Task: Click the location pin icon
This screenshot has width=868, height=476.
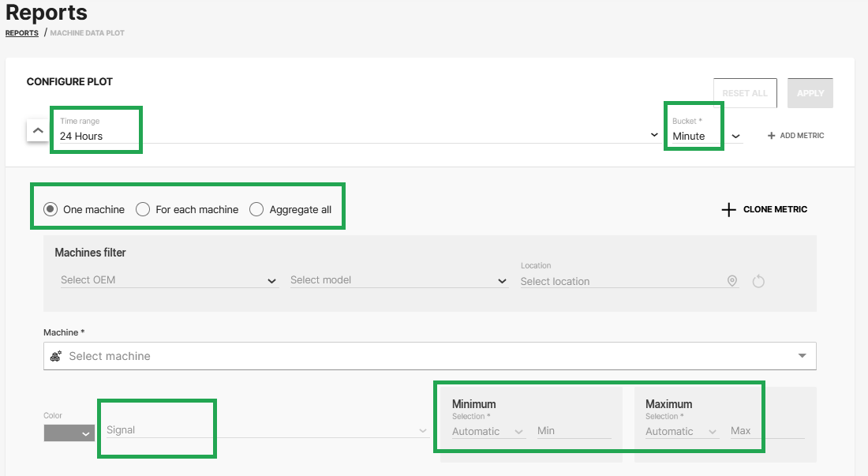Action: 731,281
